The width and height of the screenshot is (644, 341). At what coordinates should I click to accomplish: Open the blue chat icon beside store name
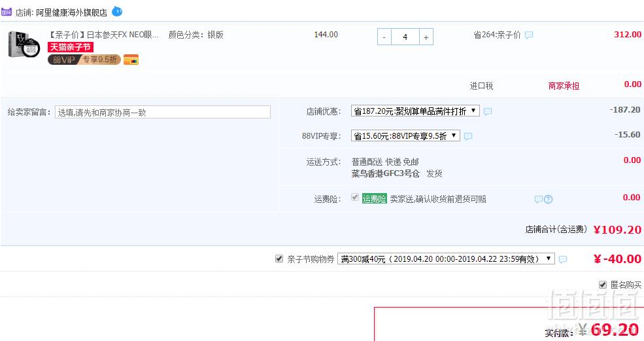pyautogui.click(x=117, y=11)
